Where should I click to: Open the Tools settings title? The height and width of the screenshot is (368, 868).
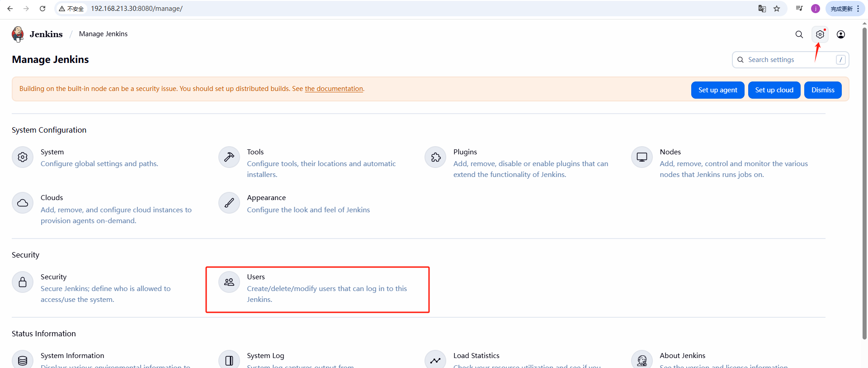point(255,152)
